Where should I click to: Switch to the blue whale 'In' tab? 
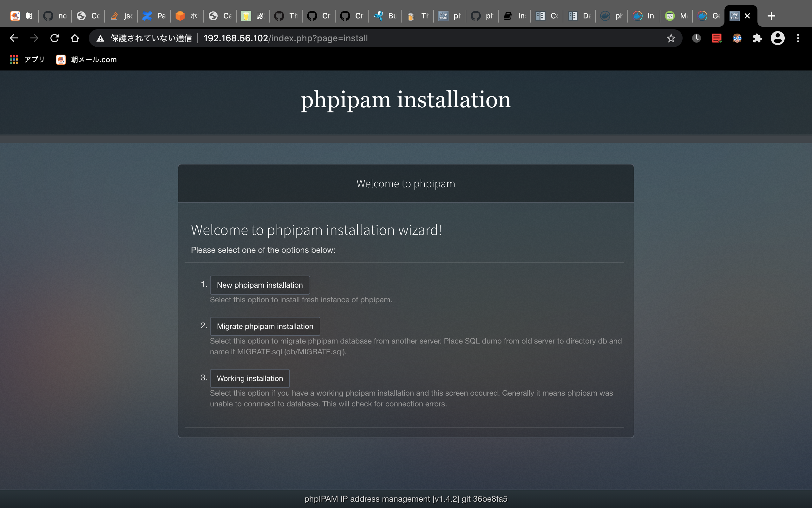pos(644,16)
